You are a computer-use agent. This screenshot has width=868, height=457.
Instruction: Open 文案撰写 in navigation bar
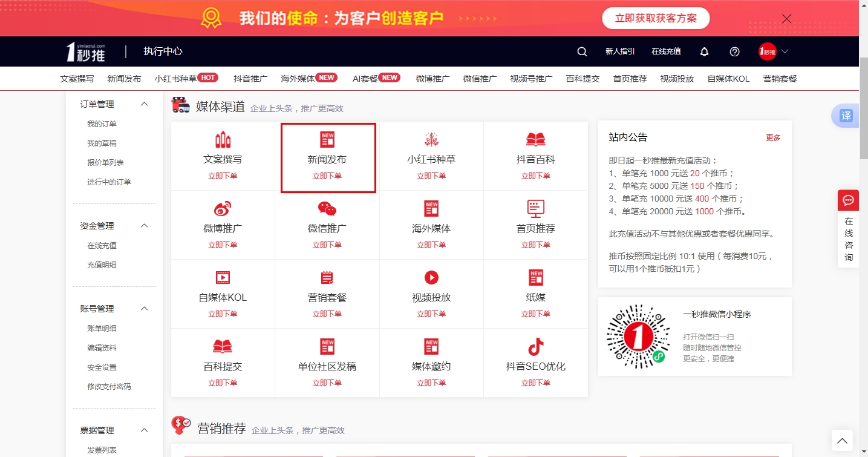(77, 79)
